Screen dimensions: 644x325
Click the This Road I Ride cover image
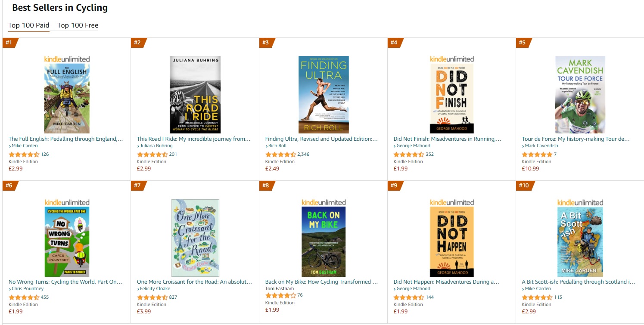point(195,94)
